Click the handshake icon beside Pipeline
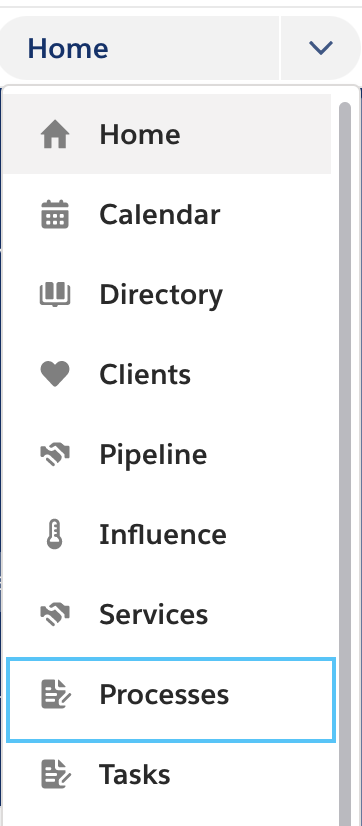The width and height of the screenshot is (362, 826). tap(55, 454)
